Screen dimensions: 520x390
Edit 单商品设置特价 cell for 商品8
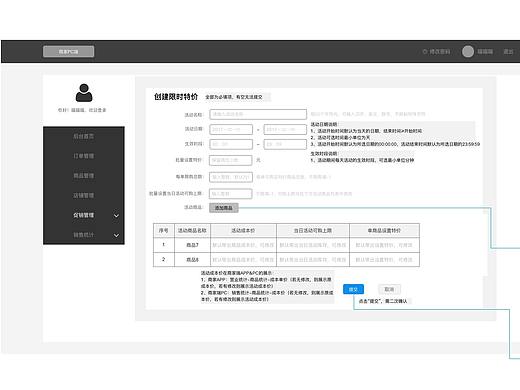[384, 260]
